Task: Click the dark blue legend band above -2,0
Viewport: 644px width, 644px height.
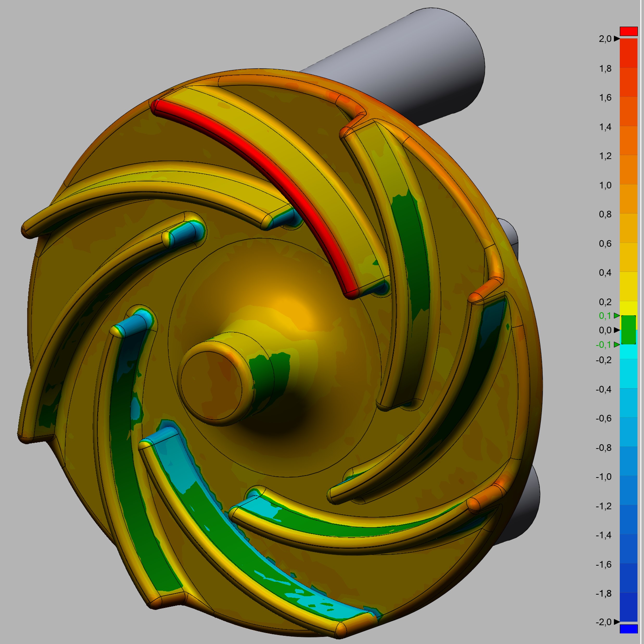Action: click(628, 607)
